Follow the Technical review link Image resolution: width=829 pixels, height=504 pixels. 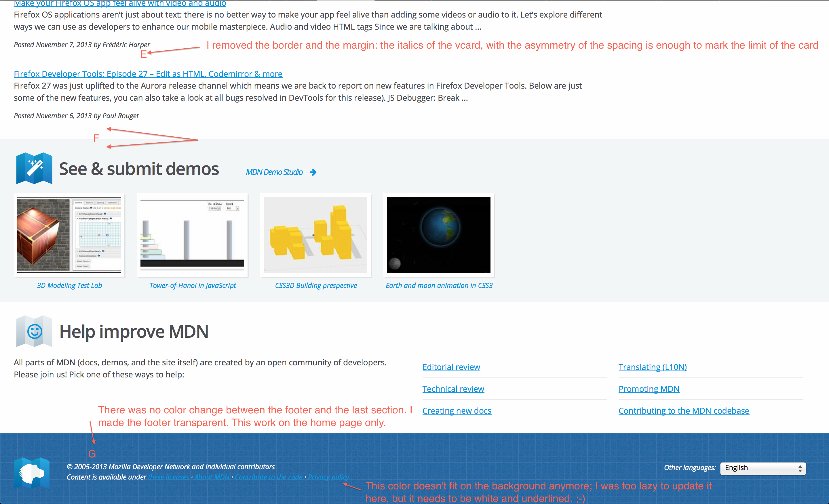click(x=453, y=389)
